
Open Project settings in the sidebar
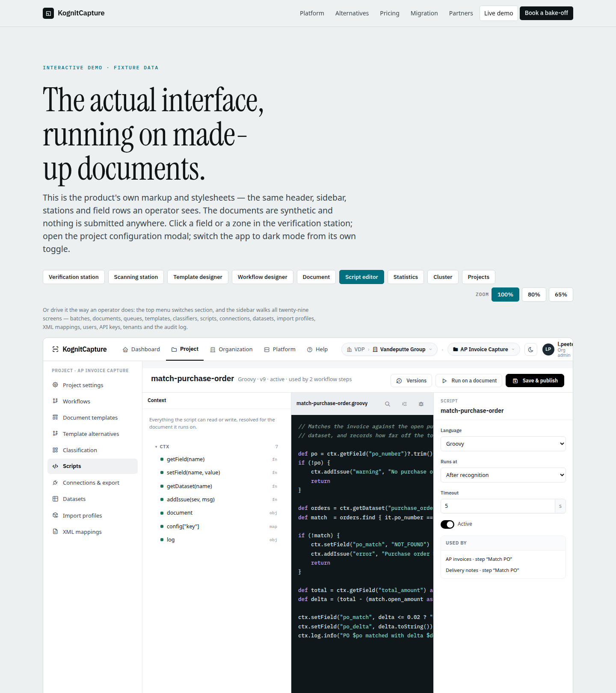click(92, 385)
